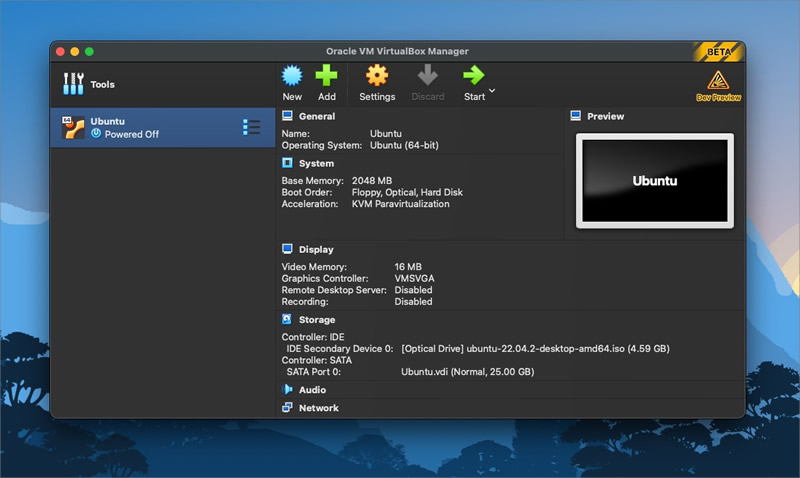Select the Tools item in sidebar

coord(162,84)
